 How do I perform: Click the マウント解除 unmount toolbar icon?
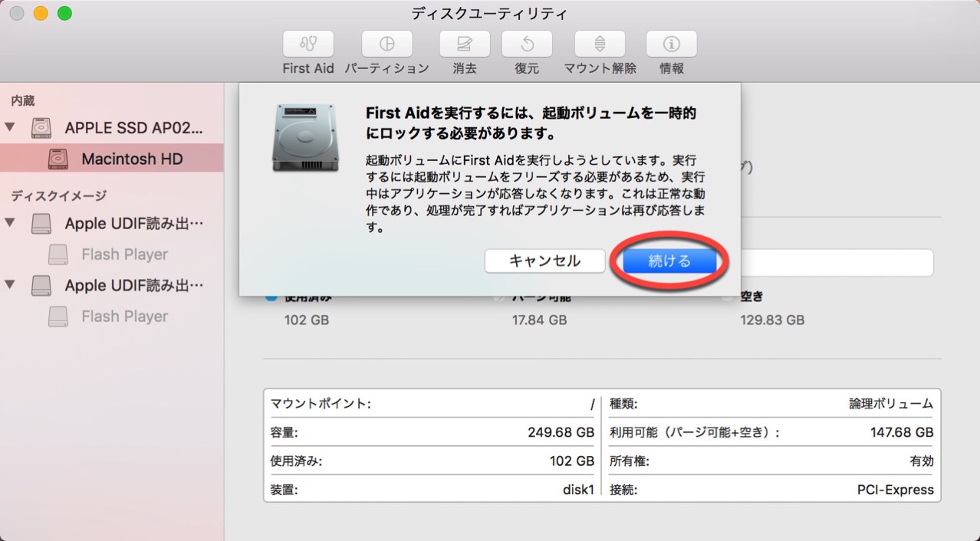pyautogui.click(x=600, y=44)
